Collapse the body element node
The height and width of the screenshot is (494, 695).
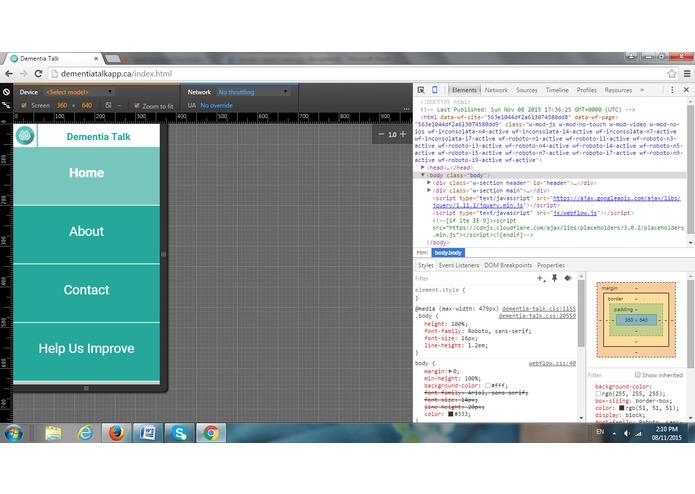(423, 175)
